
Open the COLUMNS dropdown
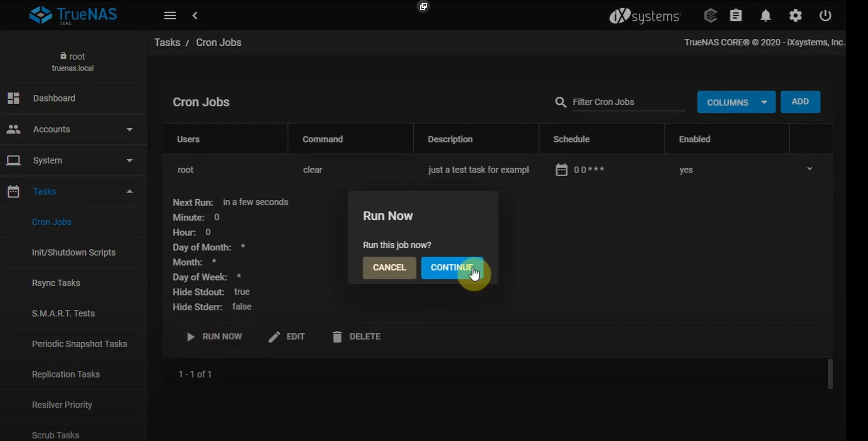coord(736,102)
